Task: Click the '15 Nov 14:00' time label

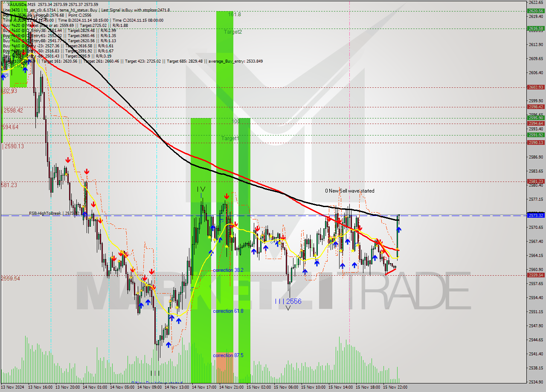Action: tap(341, 387)
